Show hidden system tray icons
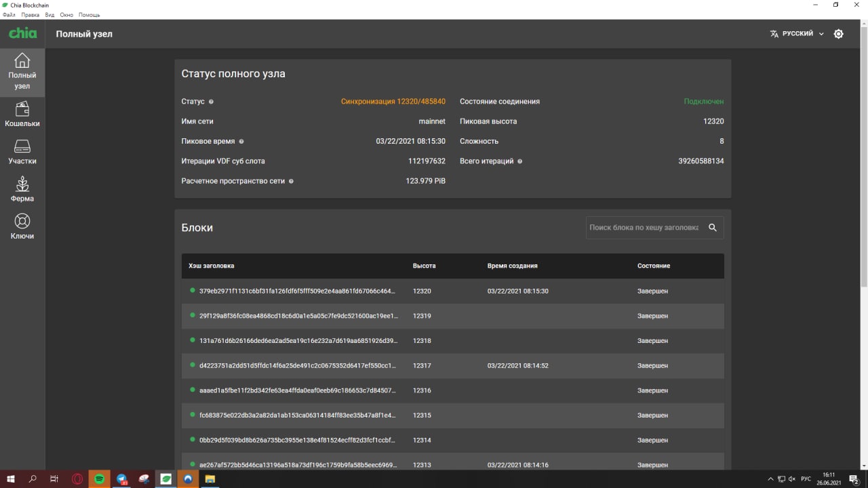868x488 pixels. pos(770,479)
